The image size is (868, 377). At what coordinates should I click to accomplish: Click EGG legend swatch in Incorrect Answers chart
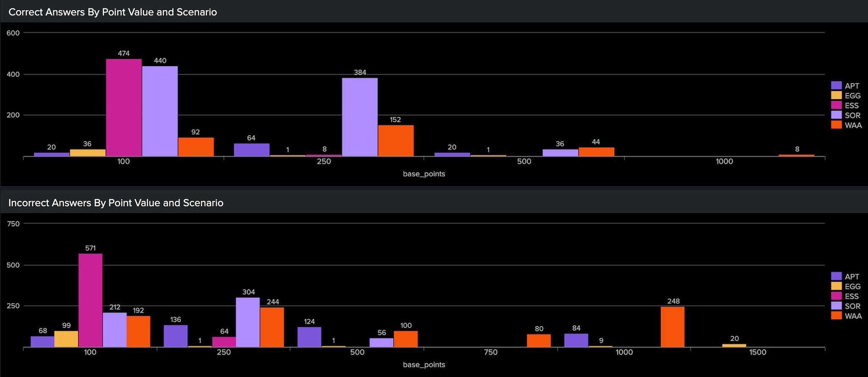point(836,286)
